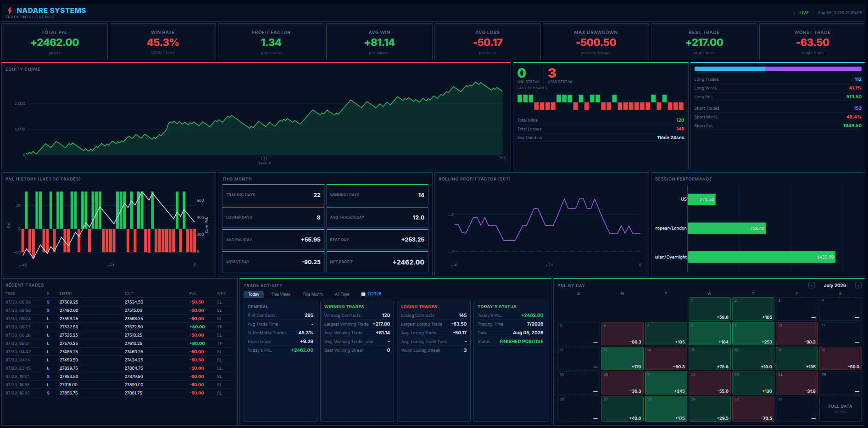Click the Worst Trade -63.50 card
The image size is (868, 428).
coord(812,42)
